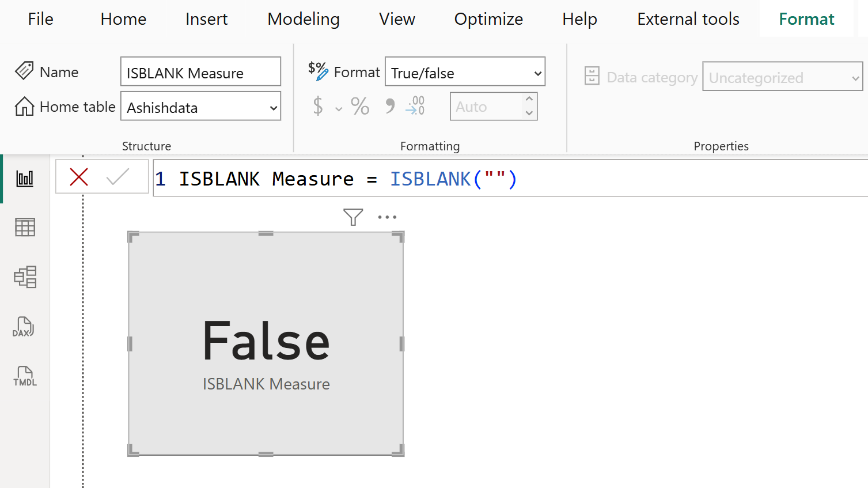Switch to the Home ribbon tab

(123, 18)
